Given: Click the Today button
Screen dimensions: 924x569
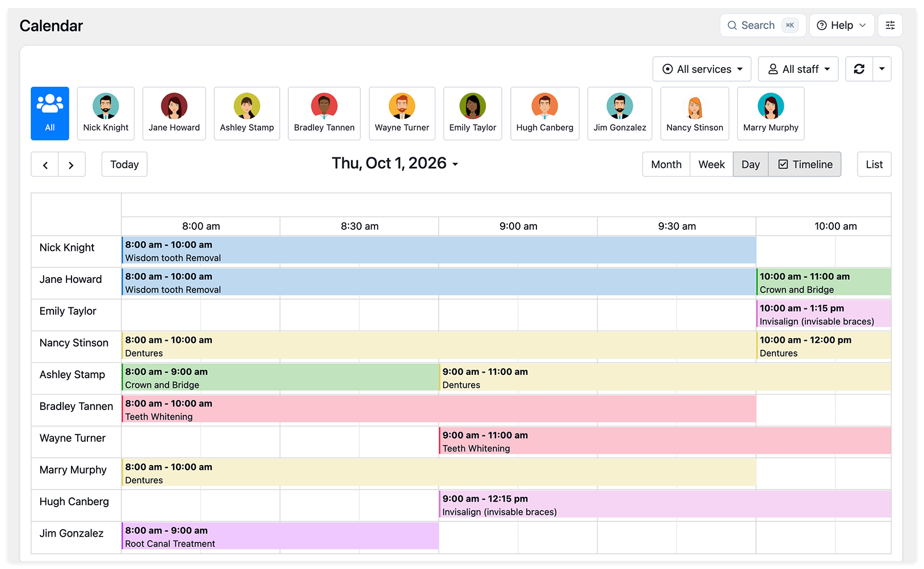Looking at the screenshot, I should pyautogui.click(x=124, y=164).
